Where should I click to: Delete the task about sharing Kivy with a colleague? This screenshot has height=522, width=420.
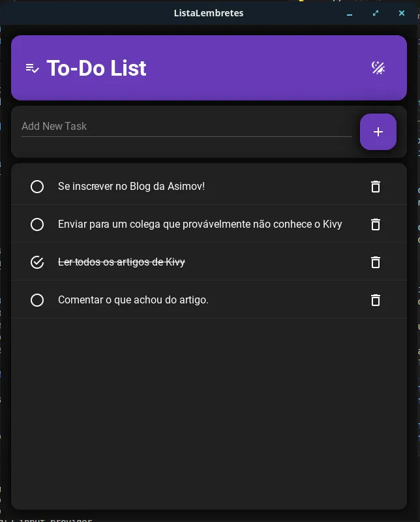(x=376, y=224)
